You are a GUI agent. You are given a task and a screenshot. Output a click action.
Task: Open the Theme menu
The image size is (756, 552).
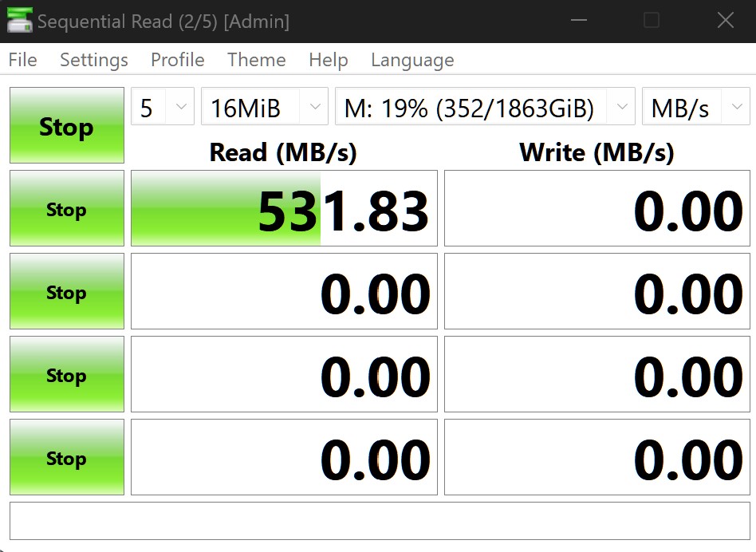click(x=257, y=60)
